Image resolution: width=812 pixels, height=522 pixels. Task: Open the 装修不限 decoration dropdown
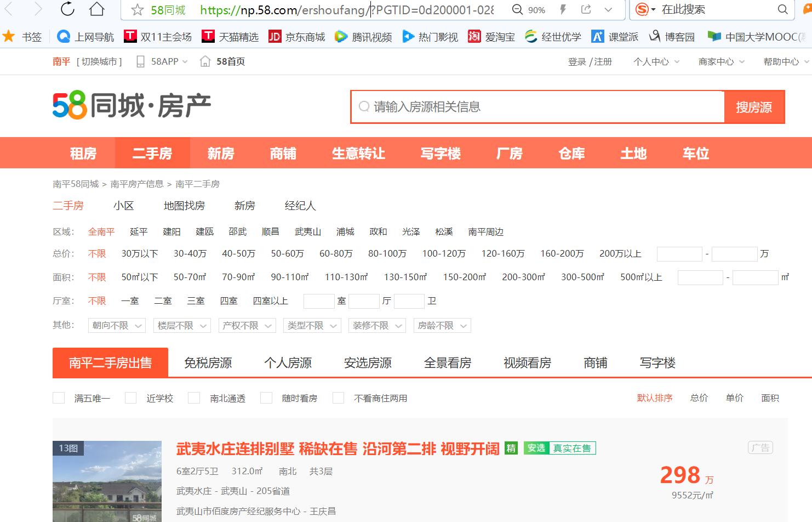(x=378, y=326)
